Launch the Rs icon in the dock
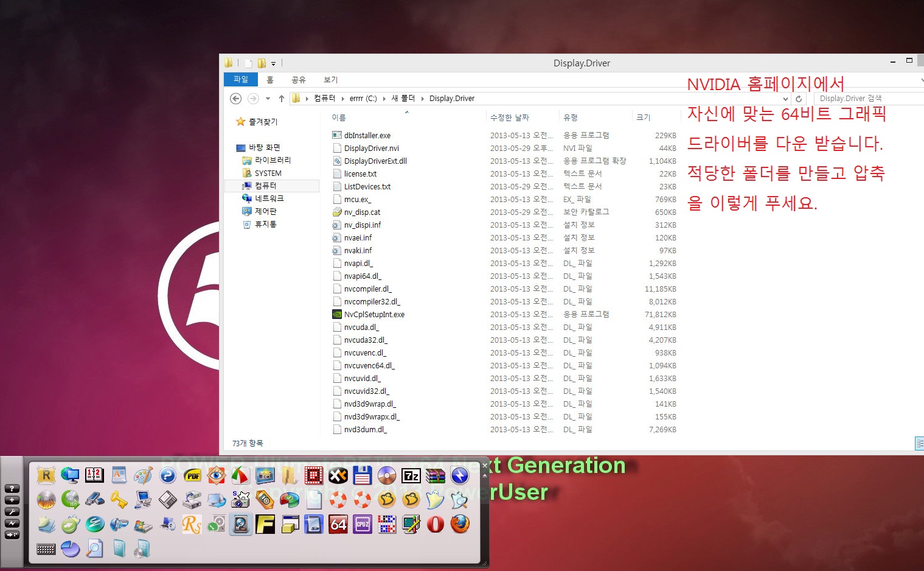Image resolution: width=924 pixels, height=571 pixels. click(192, 524)
